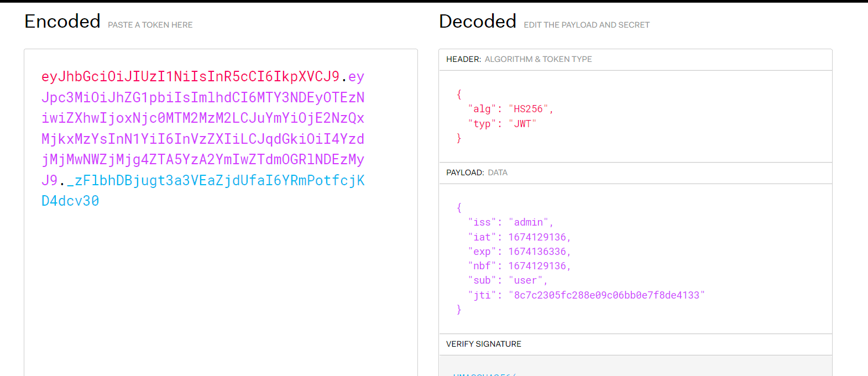
Task: Click the blue signature segment of the encoded token
Action: [x=219, y=181]
